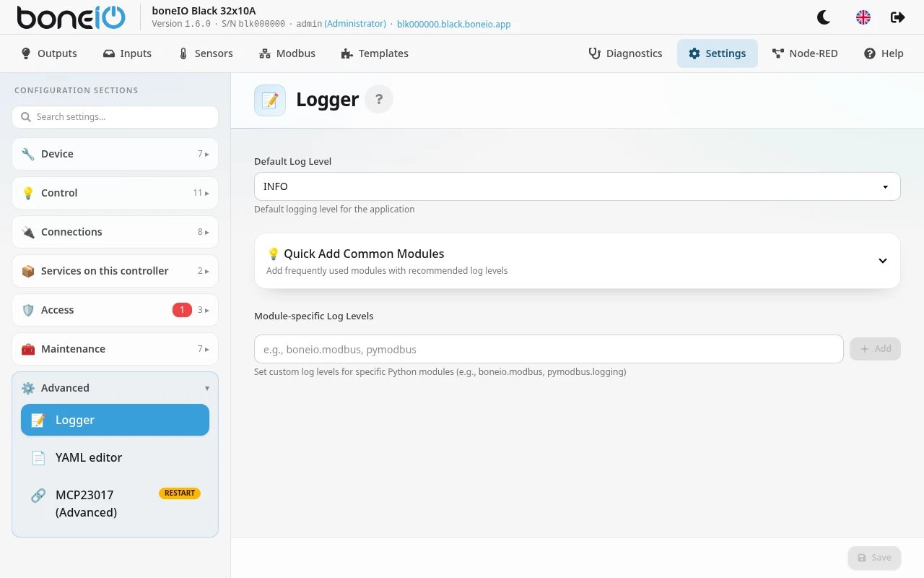Click the RESTART badge on MCP23017
The height and width of the screenshot is (578, 924).
click(180, 493)
